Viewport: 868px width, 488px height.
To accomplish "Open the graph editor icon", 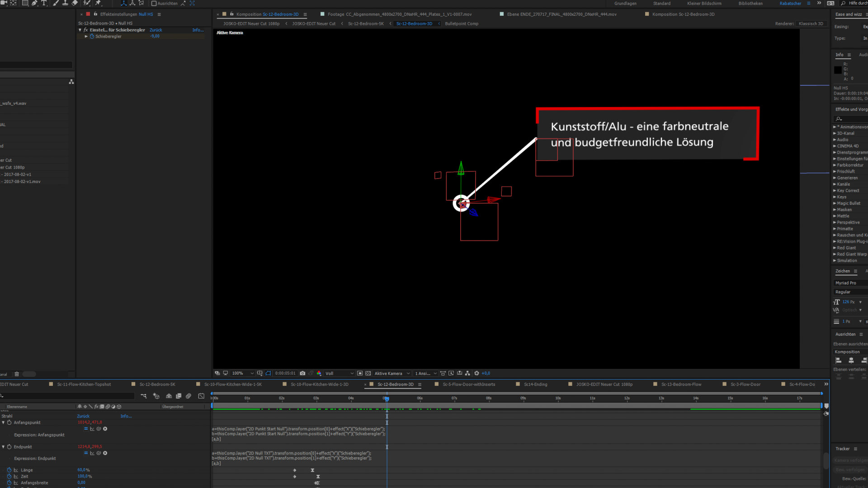I will point(201,396).
